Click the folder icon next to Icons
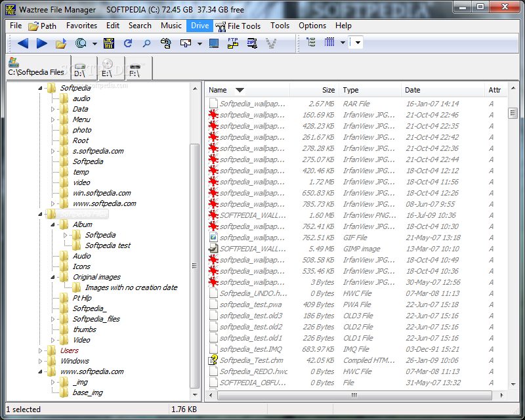The image size is (525, 420). pos(64,266)
